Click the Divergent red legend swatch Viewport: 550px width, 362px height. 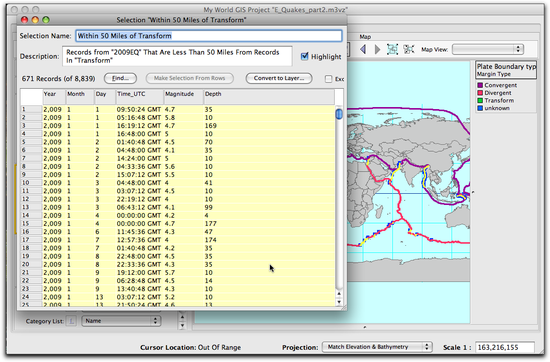tap(480, 93)
